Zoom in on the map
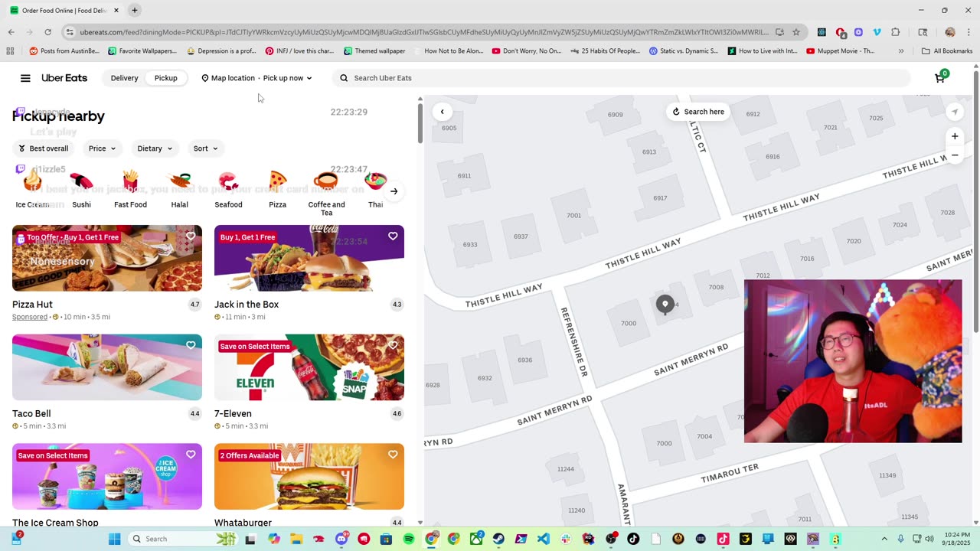 [x=955, y=136]
